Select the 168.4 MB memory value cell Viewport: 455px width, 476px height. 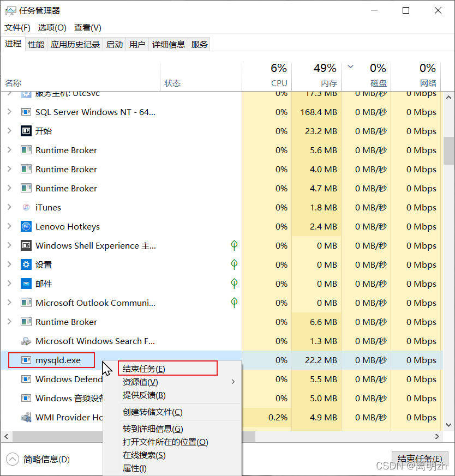pos(316,112)
